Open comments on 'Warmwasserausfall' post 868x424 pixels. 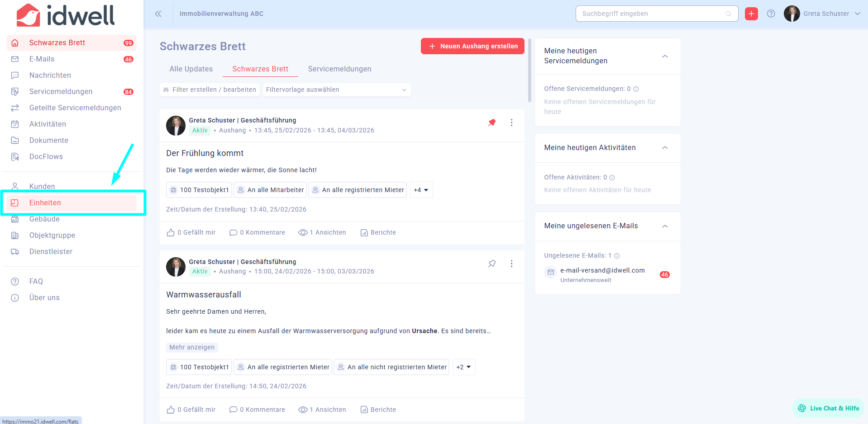(257, 410)
